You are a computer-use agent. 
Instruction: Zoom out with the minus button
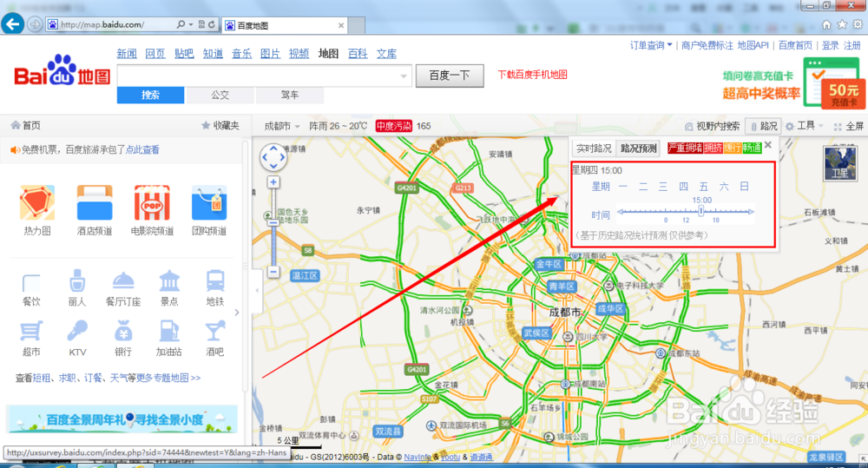pyautogui.click(x=273, y=272)
